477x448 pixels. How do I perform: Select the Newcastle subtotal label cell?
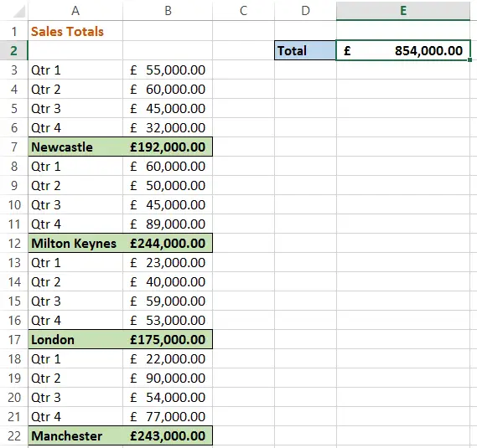75,147
